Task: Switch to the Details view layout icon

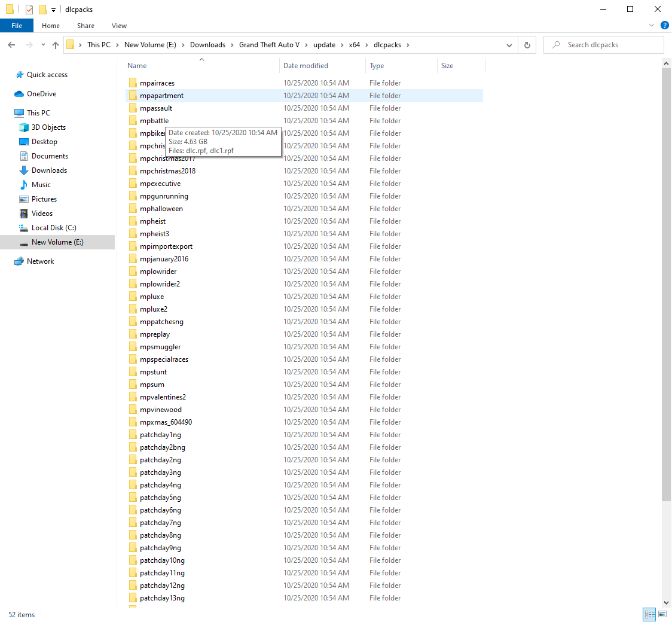Action: [650, 614]
